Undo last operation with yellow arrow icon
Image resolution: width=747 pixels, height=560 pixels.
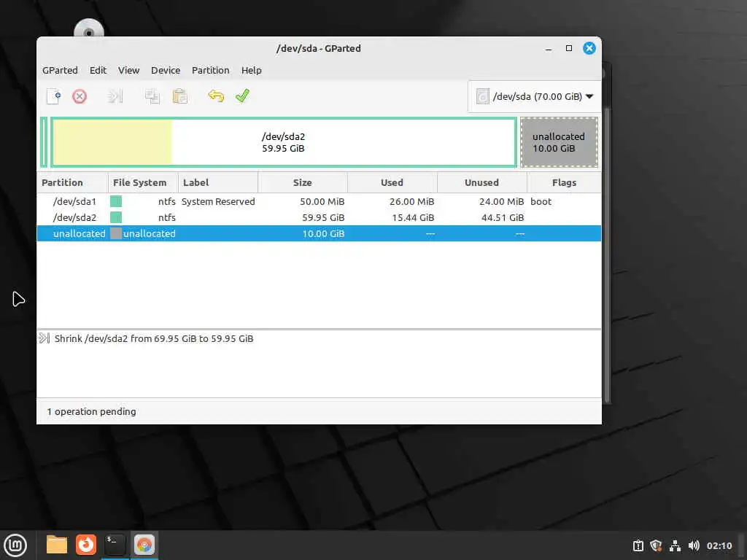pyautogui.click(x=216, y=96)
